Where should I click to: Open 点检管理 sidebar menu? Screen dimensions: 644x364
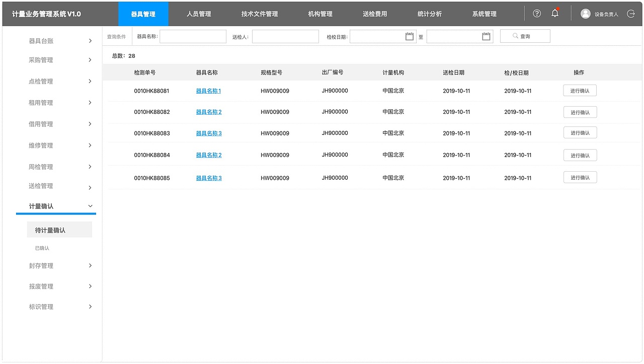coord(41,81)
